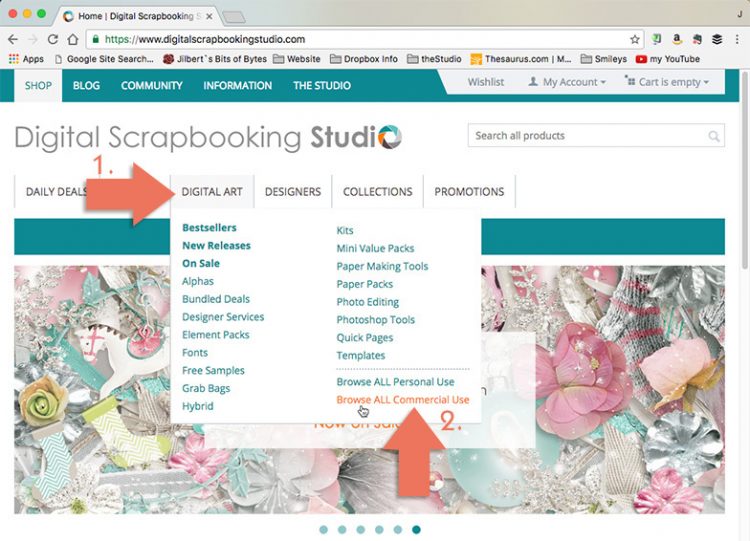Image resolution: width=750 pixels, height=541 pixels.
Task: Open the Hybrid category
Action: pos(198,406)
